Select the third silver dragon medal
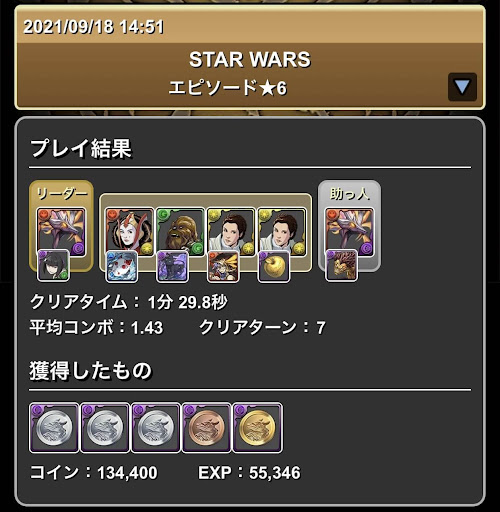This screenshot has width=500, height=512. tap(156, 428)
